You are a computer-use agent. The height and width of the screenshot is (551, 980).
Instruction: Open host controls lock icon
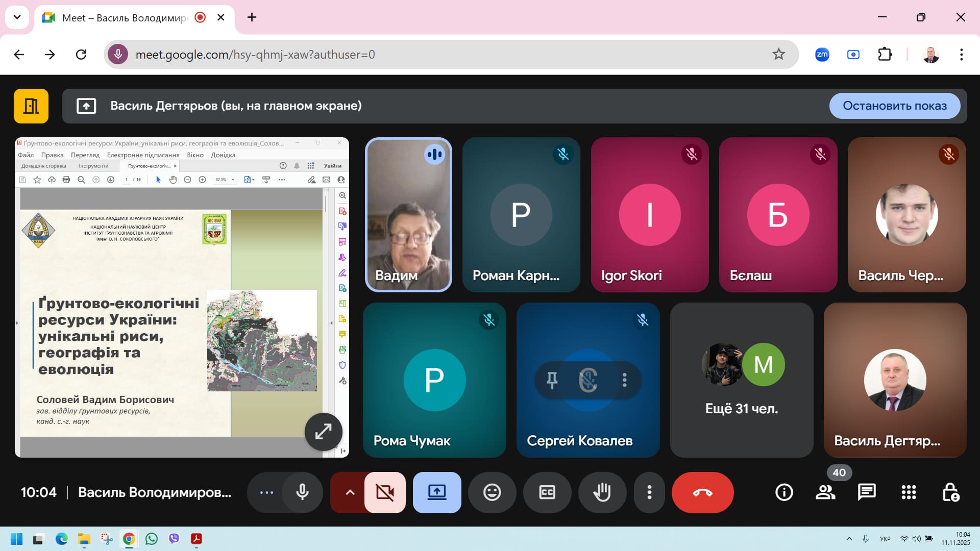pos(950,492)
